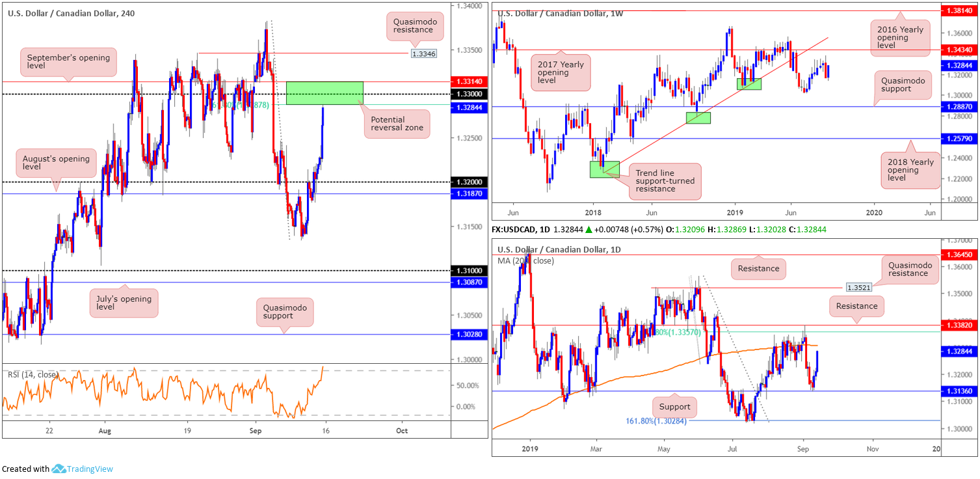Click the green box near early 2019 on weekly chart
The width and height of the screenshot is (980, 479).
pyautogui.click(x=748, y=84)
